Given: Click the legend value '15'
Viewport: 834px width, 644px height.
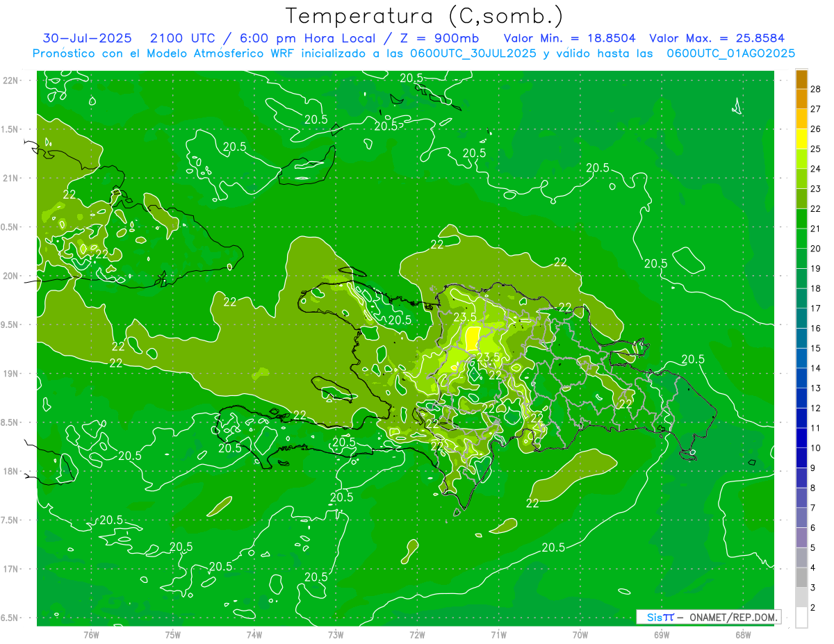Looking at the screenshot, I should coord(816,348).
